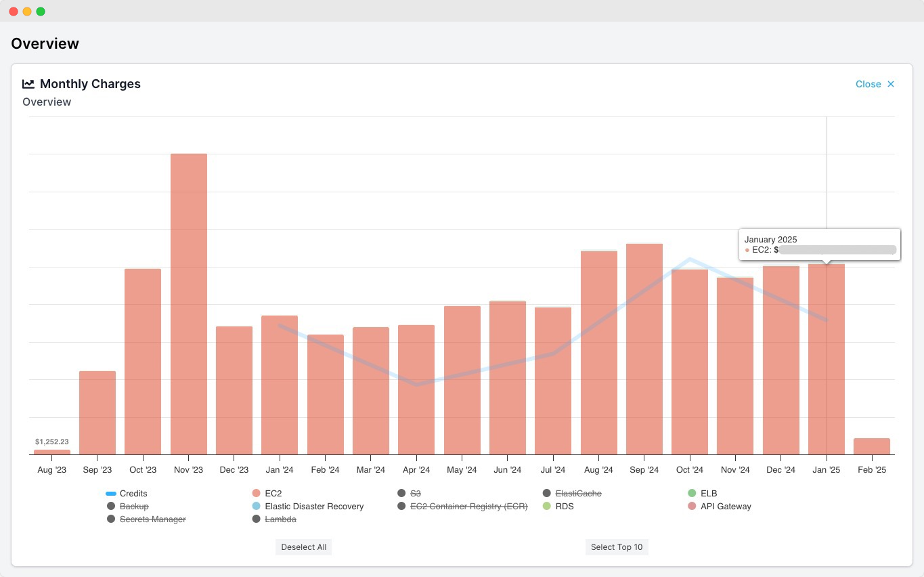The height and width of the screenshot is (577, 924).
Task: Click the blue Credits legend dot
Action: [112, 494]
